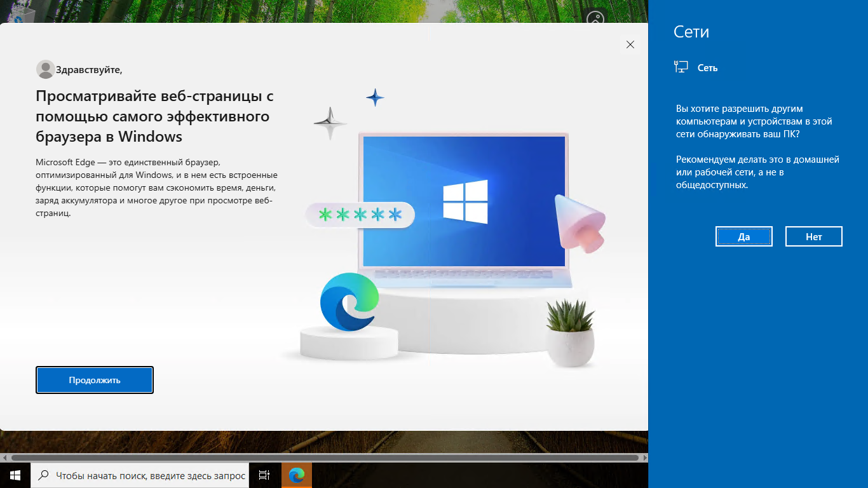Click the search magnifier icon in taskbar
Image resolution: width=868 pixels, height=488 pixels.
(43, 475)
